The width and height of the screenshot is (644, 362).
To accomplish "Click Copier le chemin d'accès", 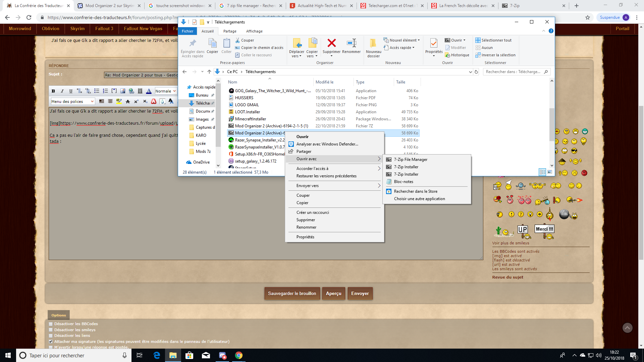I will (x=259, y=48).
